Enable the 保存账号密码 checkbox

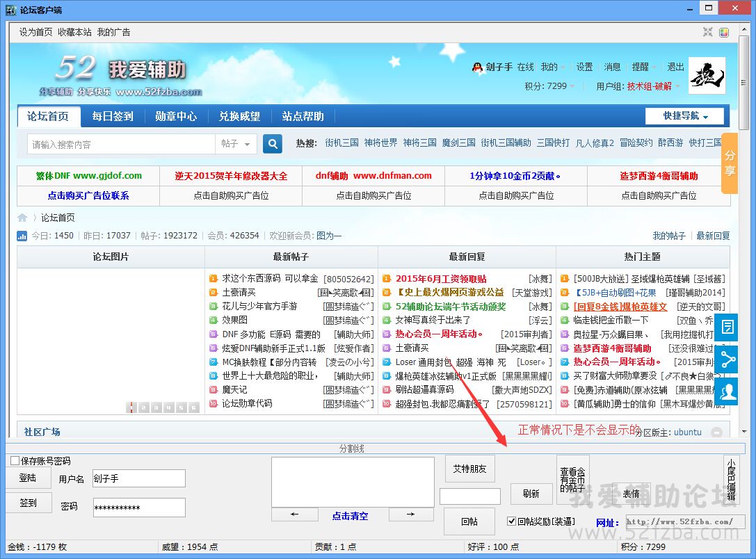(x=15, y=461)
